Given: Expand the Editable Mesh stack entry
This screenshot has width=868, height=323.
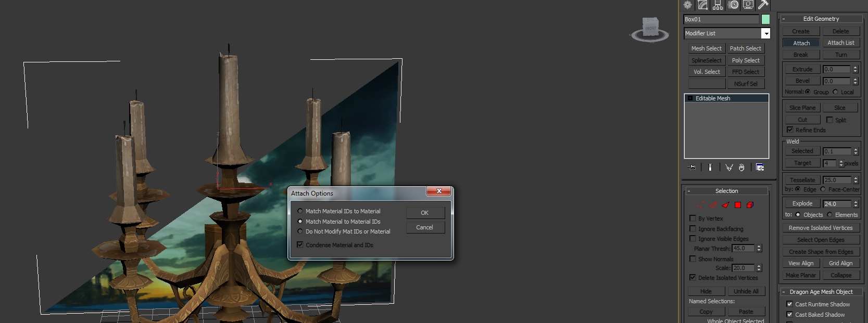Looking at the screenshot, I should 690,98.
